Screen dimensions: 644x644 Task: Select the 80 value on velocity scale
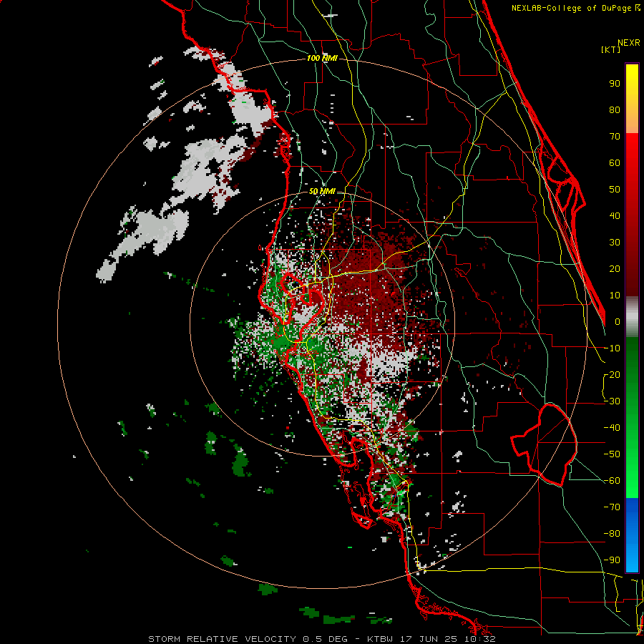(x=615, y=110)
